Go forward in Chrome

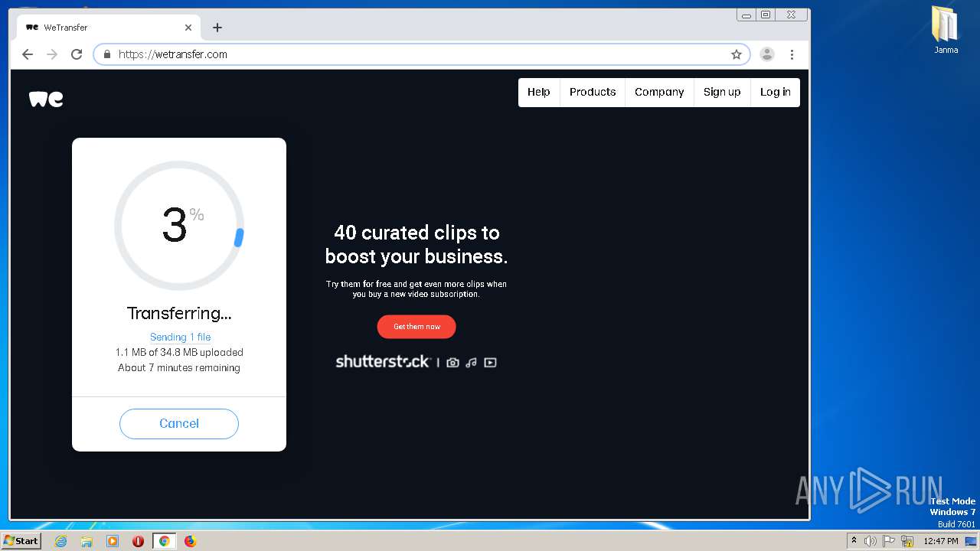(52, 54)
